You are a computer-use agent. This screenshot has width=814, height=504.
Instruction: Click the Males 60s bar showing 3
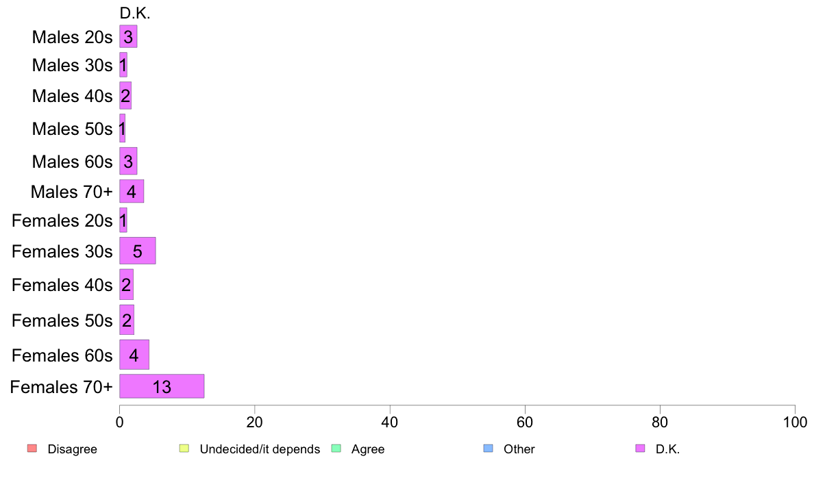click(x=128, y=161)
